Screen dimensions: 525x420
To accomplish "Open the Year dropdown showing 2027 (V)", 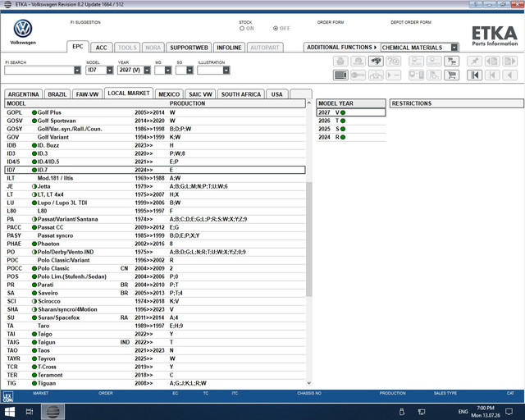I will click(147, 71).
